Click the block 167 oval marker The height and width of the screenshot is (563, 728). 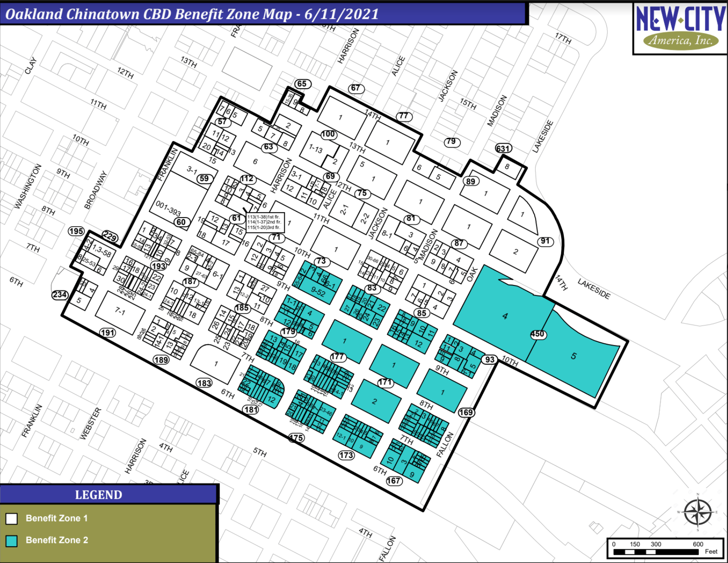click(394, 481)
